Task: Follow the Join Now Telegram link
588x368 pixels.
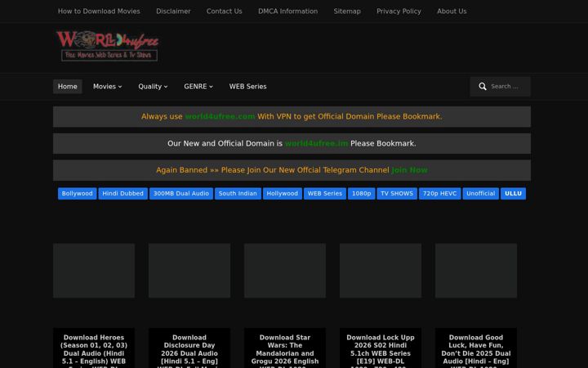Action: tap(409, 170)
